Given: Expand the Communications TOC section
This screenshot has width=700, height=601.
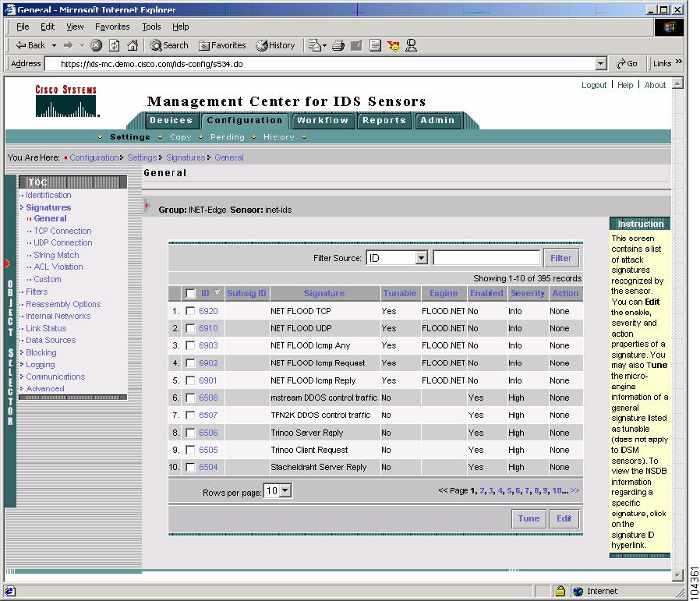Looking at the screenshot, I should click(x=21, y=377).
